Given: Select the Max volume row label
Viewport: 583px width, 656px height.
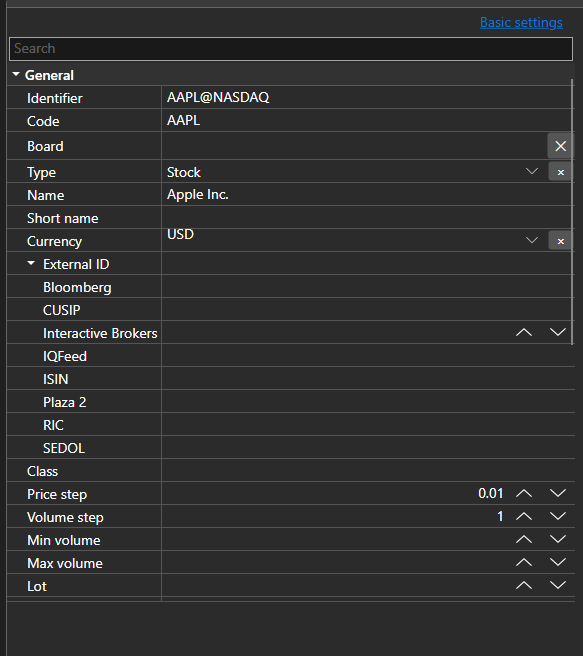Looking at the screenshot, I should click(65, 563).
